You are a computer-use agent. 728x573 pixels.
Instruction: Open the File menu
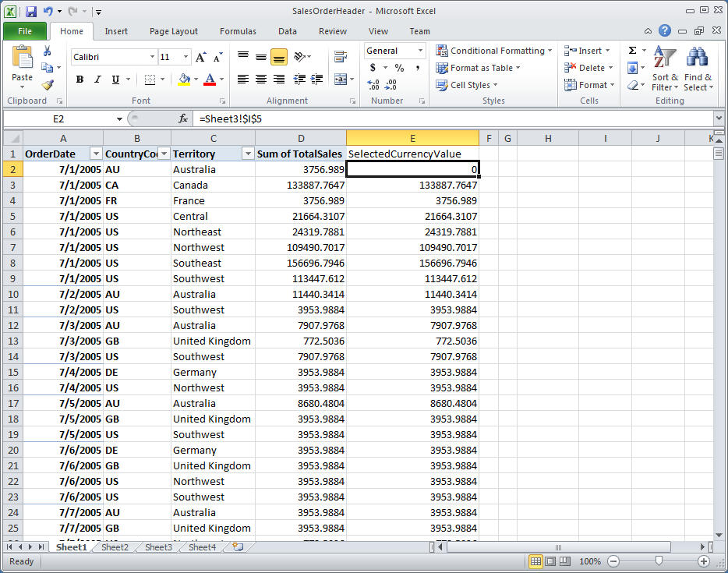(25, 31)
